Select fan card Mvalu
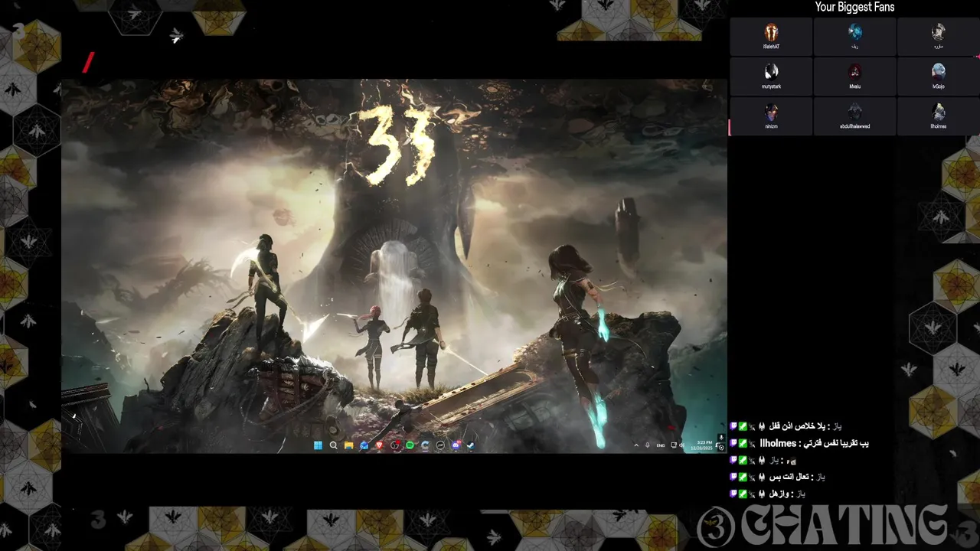The width and height of the screenshot is (980, 551). pyautogui.click(x=854, y=77)
